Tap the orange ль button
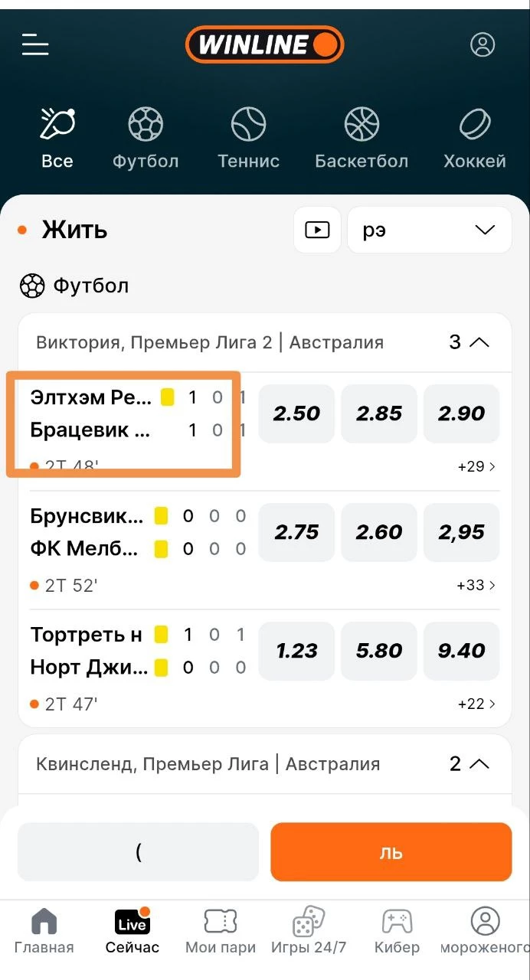Screen dimensions: 530x980 click(391, 852)
